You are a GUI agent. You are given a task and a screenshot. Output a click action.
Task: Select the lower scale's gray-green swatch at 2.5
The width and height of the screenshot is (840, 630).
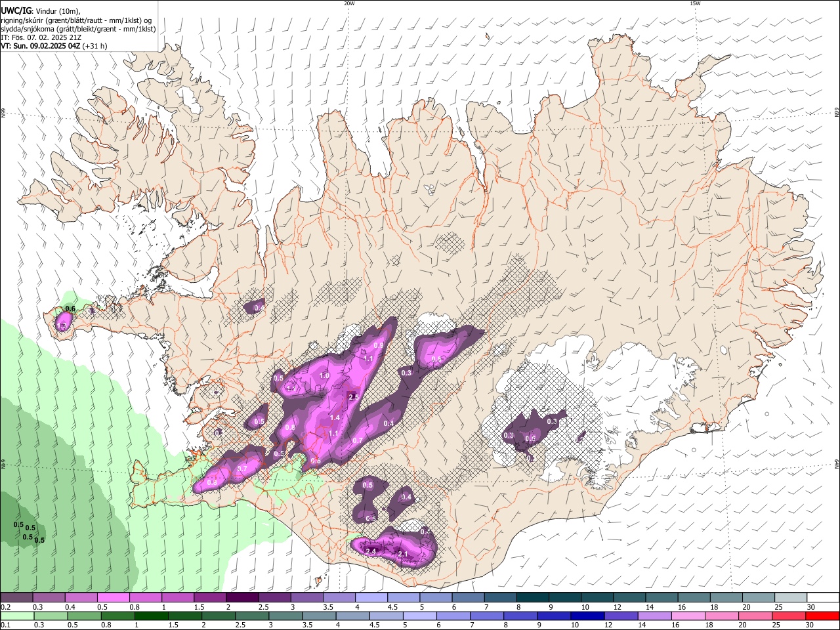tap(252, 616)
